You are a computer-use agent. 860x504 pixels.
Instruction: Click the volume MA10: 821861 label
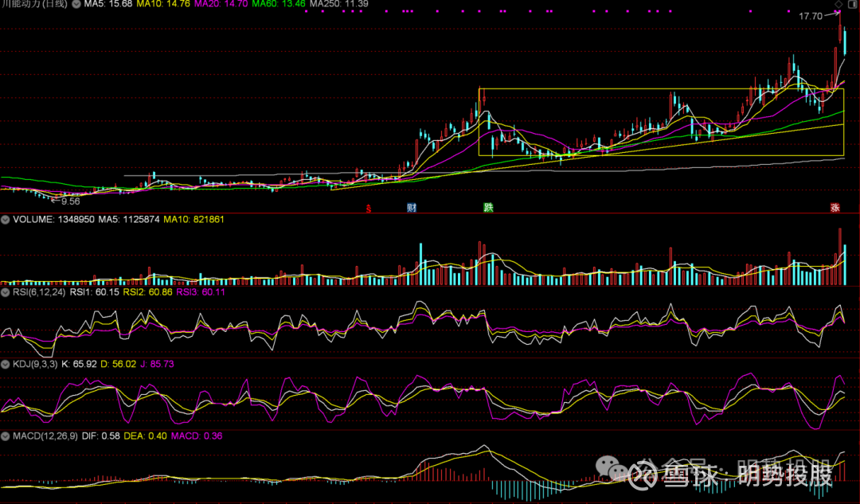[x=193, y=220]
